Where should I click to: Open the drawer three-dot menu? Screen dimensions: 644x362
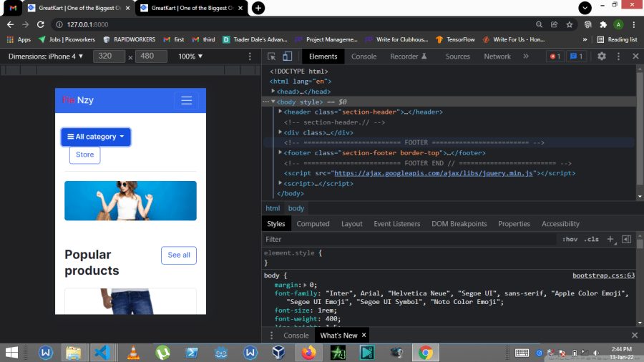(271, 336)
